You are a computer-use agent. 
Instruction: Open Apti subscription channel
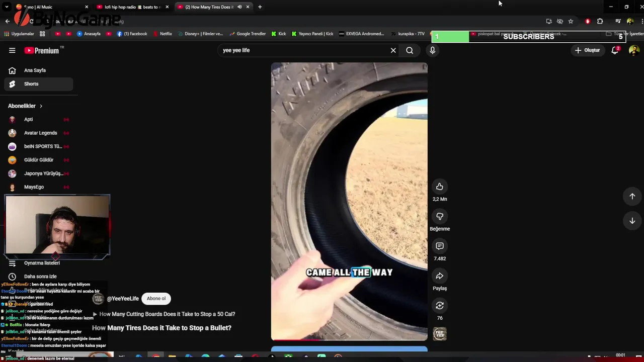(38, 120)
